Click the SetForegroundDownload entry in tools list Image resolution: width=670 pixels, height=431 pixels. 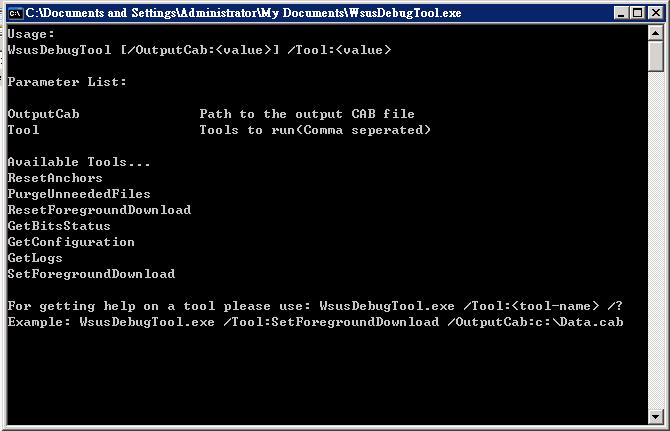click(91, 274)
